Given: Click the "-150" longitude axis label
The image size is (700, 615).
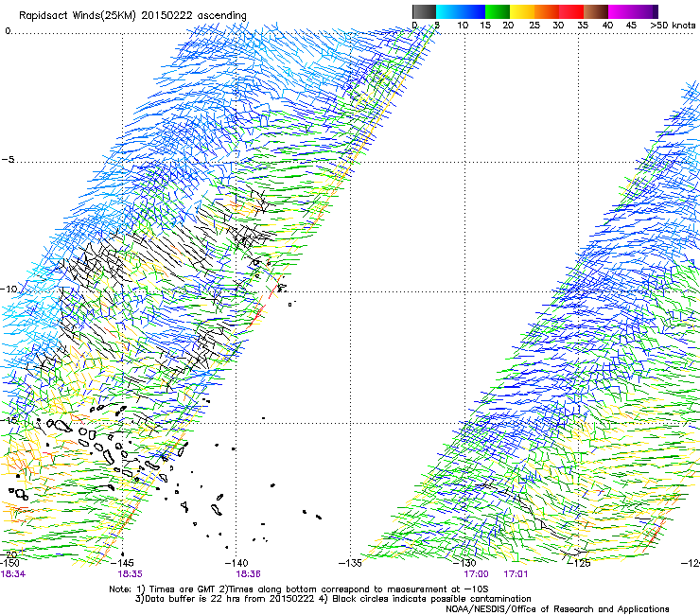Looking at the screenshot, I should coord(9,563).
